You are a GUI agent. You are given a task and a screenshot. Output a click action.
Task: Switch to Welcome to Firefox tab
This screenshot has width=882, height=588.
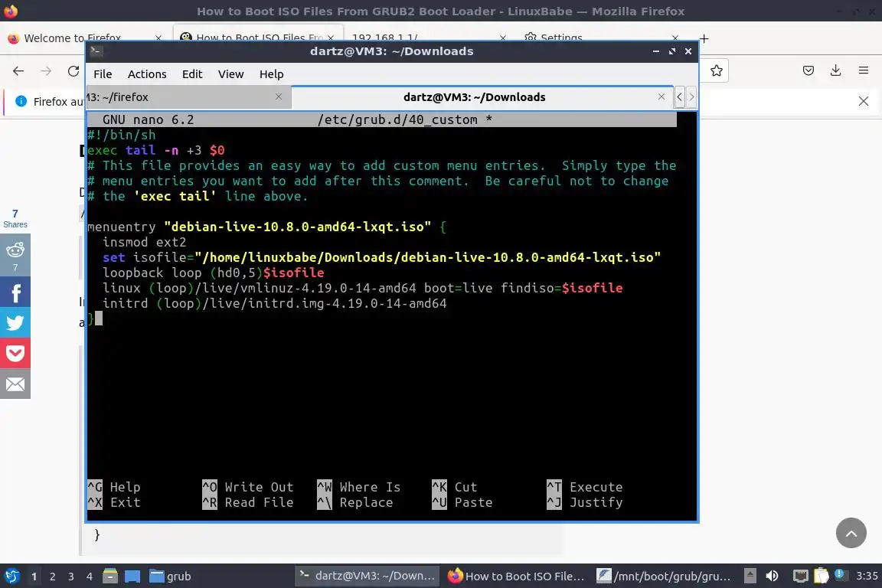(72, 38)
